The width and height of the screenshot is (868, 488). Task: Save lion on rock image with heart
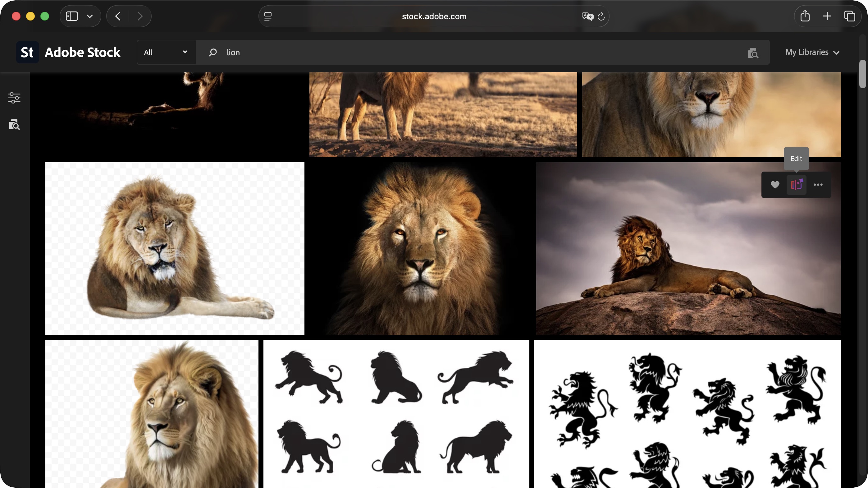tap(775, 185)
